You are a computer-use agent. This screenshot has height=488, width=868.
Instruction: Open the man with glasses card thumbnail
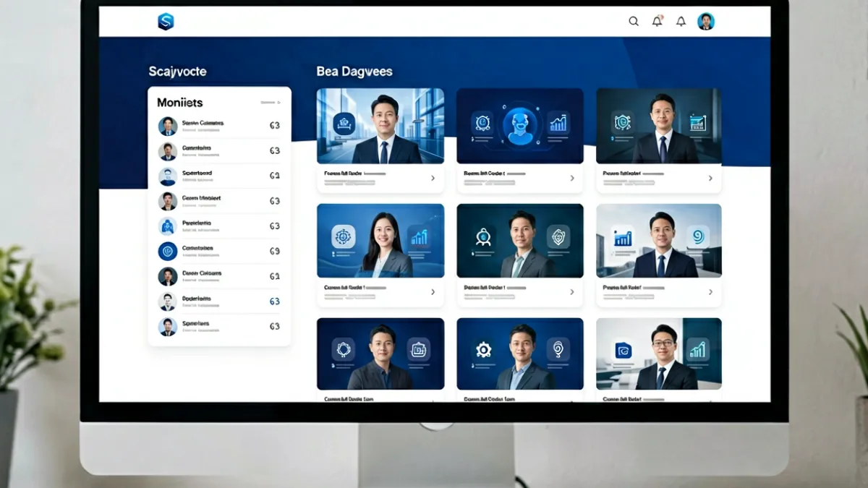coord(659,354)
